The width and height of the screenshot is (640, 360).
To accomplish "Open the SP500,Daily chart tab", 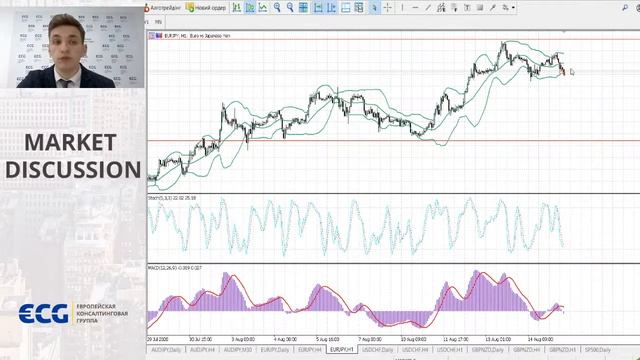I will (x=598, y=350).
